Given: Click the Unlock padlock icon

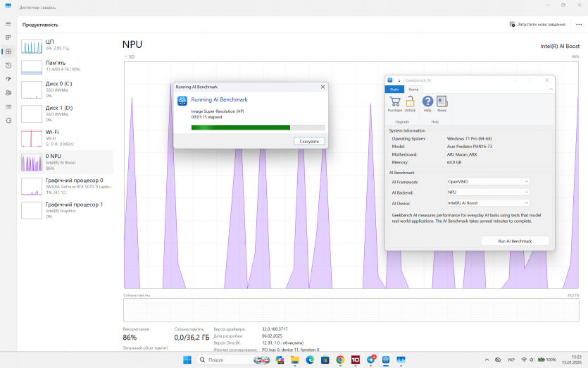Looking at the screenshot, I should 410,103.
